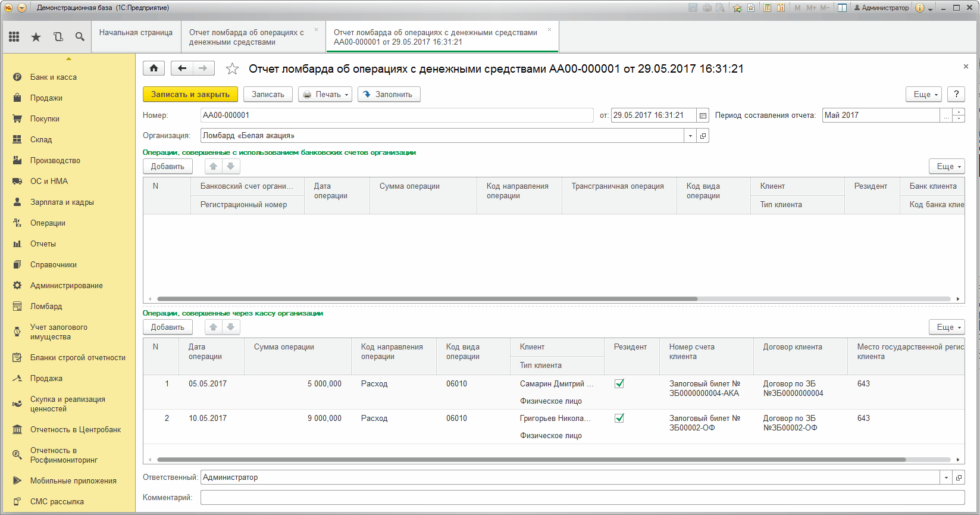Move cash operations row up
980x515 pixels.
(x=214, y=327)
